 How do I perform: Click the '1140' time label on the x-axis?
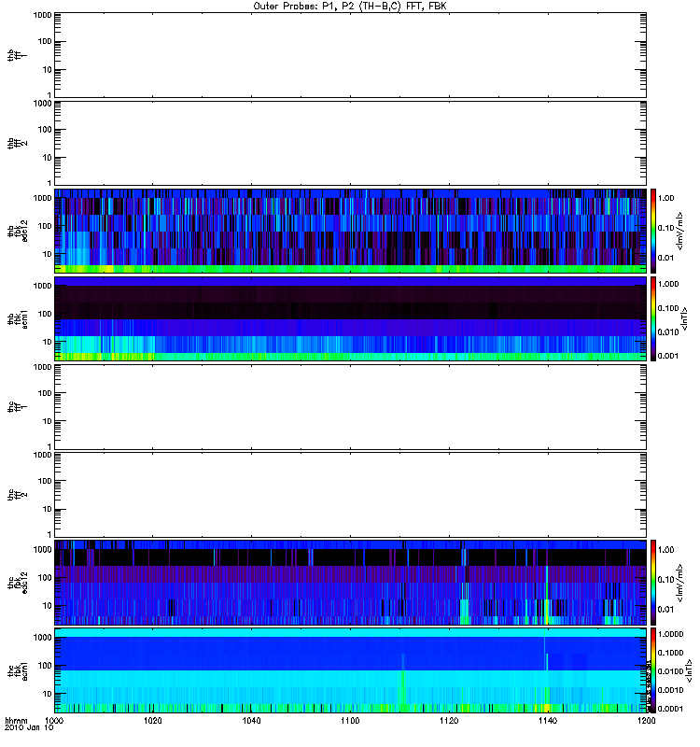[548, 720]
